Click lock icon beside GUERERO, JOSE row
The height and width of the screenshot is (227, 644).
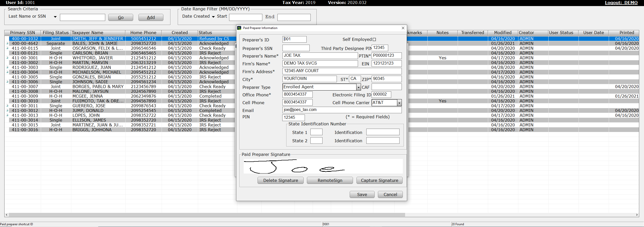7,106
